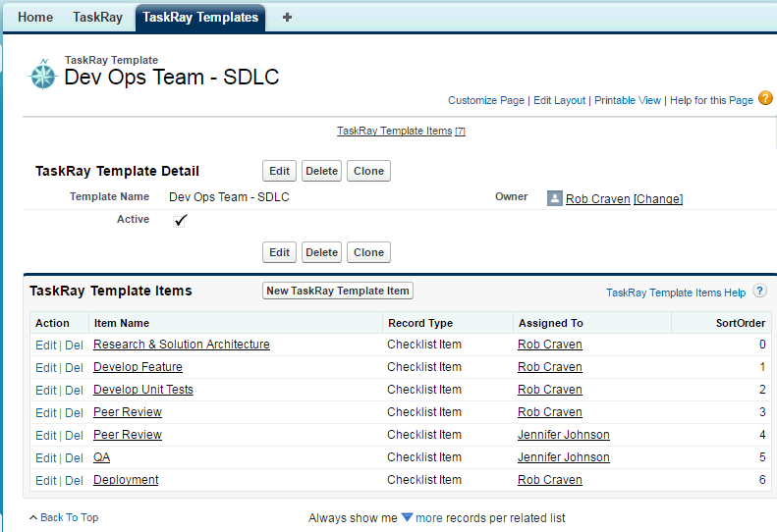Click Rob Craven's owner avatar icon
This screenshot has width=777, height=532.
554,198
